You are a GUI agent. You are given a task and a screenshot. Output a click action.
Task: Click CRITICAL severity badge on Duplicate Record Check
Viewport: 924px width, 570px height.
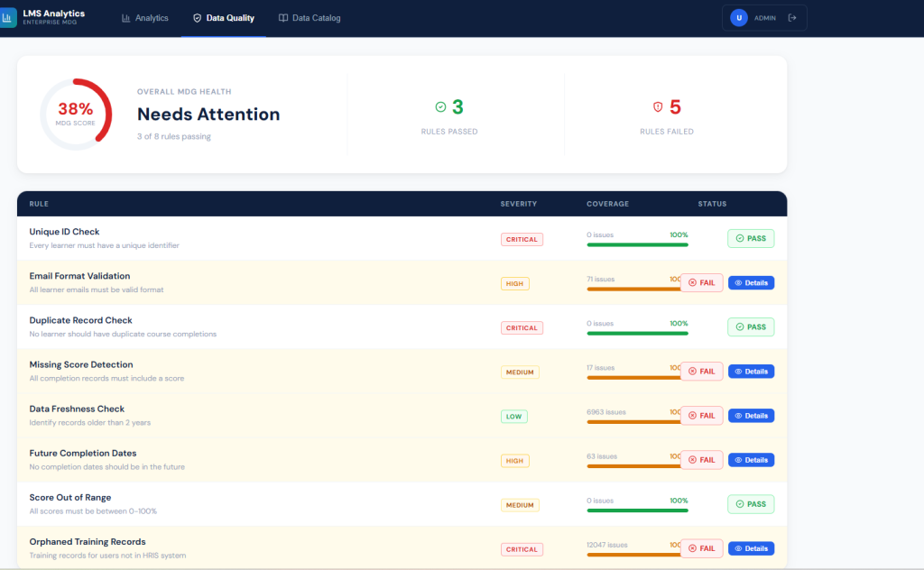pos(521,328)
